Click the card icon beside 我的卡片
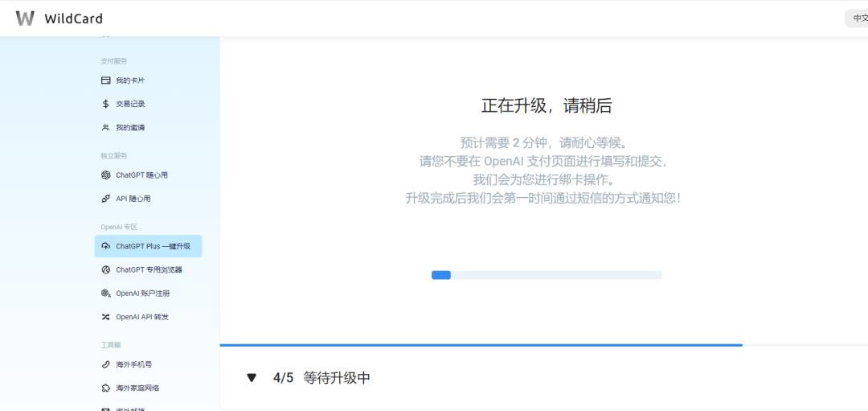Image resolution: width=868 pixels, height=411 pixels. coord(106,80)
